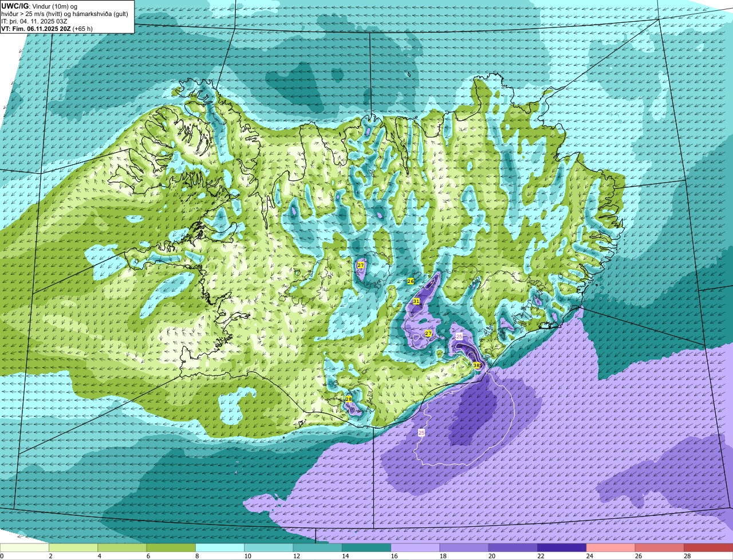
Task: Click the yellow 38 max gust label
Action: (476, 365)
